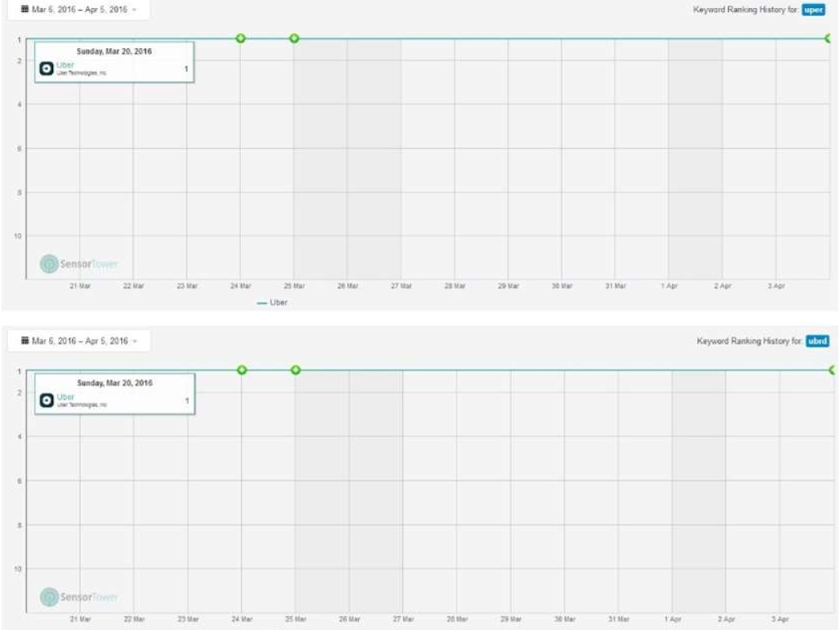Click the Sensor Tower logo in upper chart
The image size is (840, 630).
click(x=79, y=264)
